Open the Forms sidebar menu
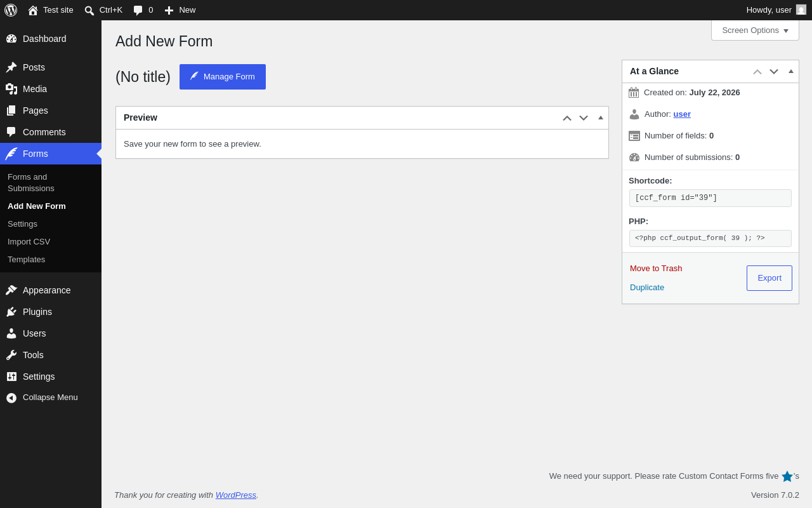The image size is (812, 508). click(51, 154)
